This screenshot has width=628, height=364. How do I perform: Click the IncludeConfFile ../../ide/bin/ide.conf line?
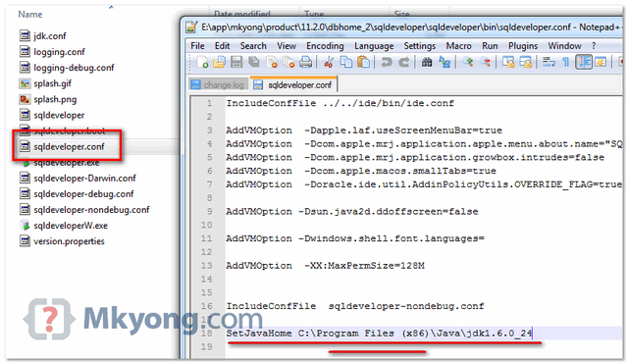point(340,103)
